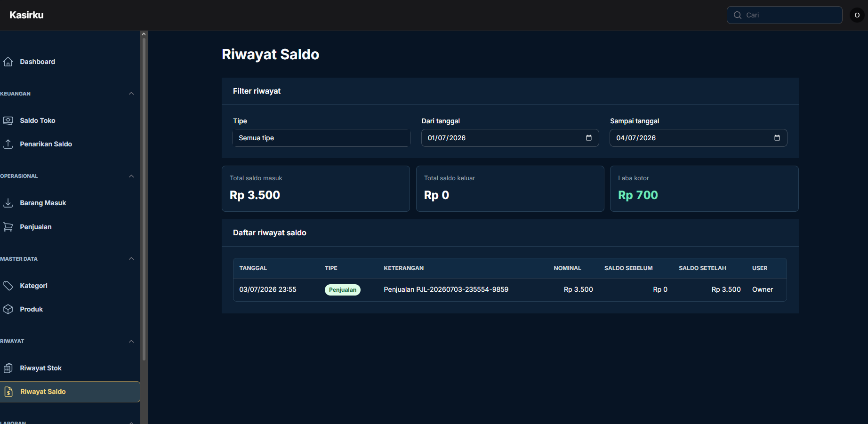Image resolution: width=868 pixels, height=424 pixels.
Task: Click the Sampai tanggal date field
Action: tap(699, 138)
